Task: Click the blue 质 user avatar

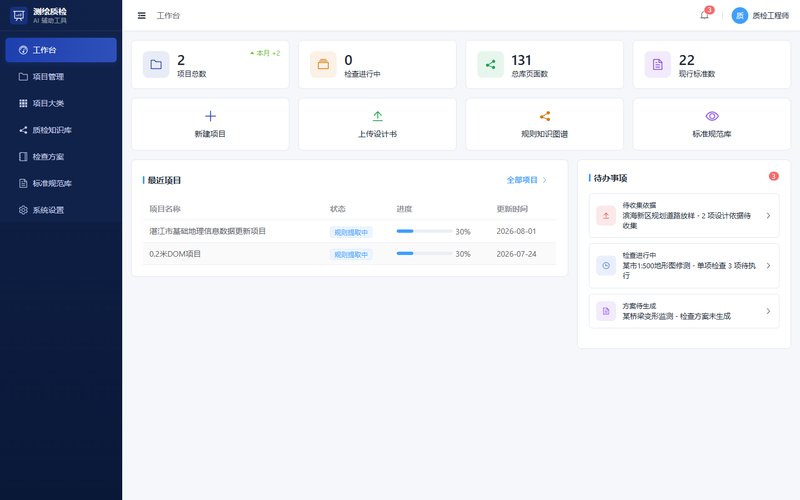Action: pyautogui.click(x=739, y=15)
